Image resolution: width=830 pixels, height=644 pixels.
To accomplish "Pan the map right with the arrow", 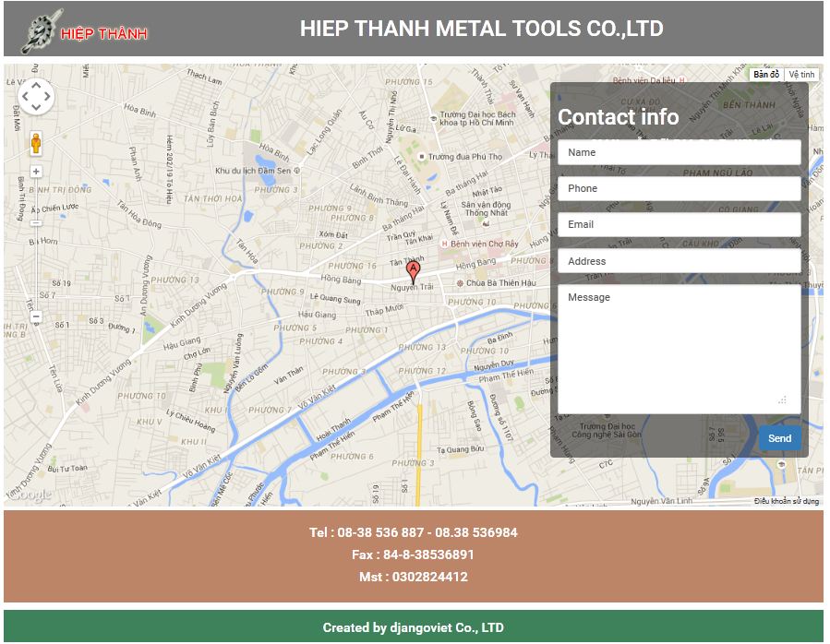I will [48, 96].
